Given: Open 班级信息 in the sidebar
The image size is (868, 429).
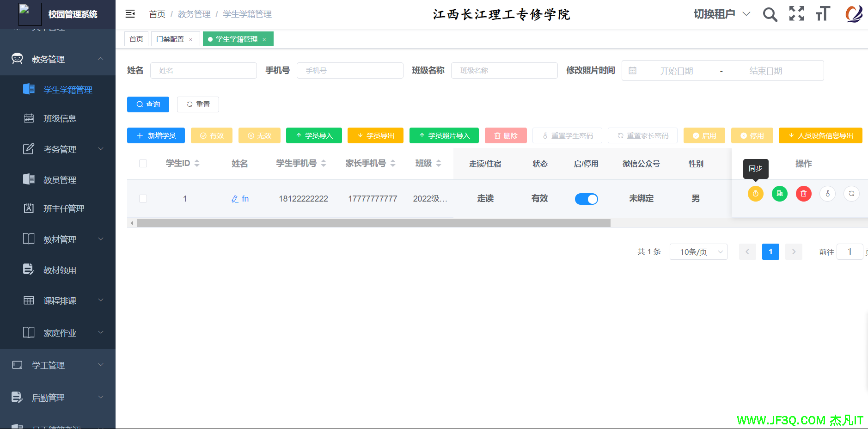Looking at the screenshot, I should tap(60, 119).
